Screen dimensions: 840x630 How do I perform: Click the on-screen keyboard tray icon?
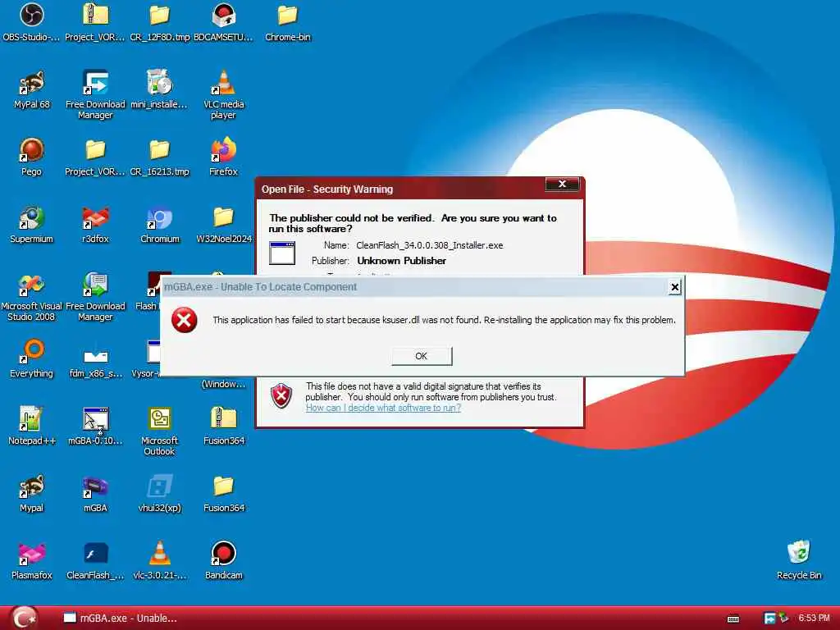pyautogui.click(x=733, y=619)
